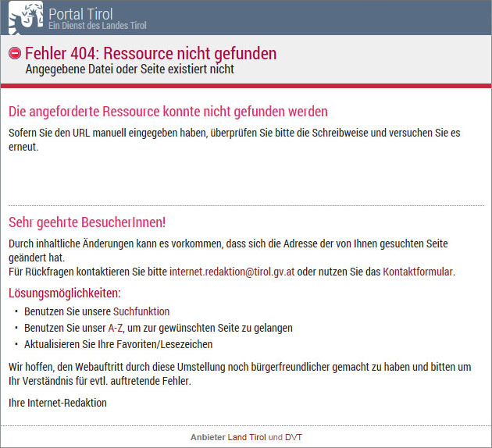Click the word 'Anbieter' in footer
The height and width of the screenshot is (448, 492).
coord(208,437)
